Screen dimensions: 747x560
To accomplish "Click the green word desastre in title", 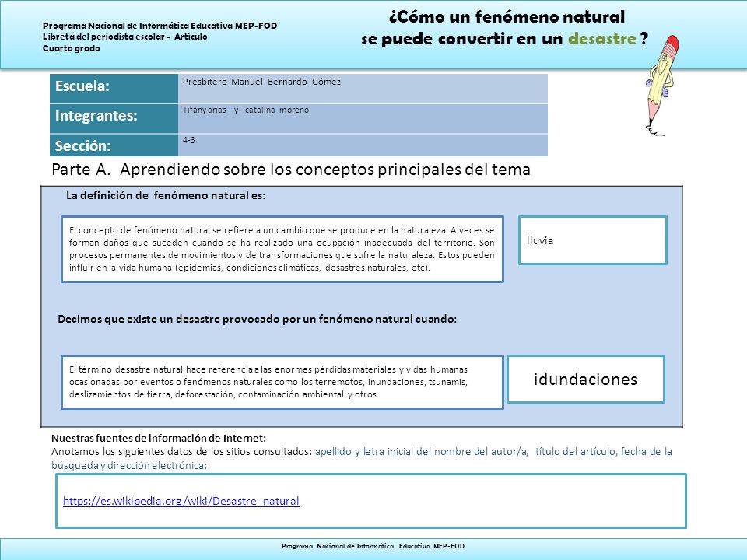I will tap(602, 39).
